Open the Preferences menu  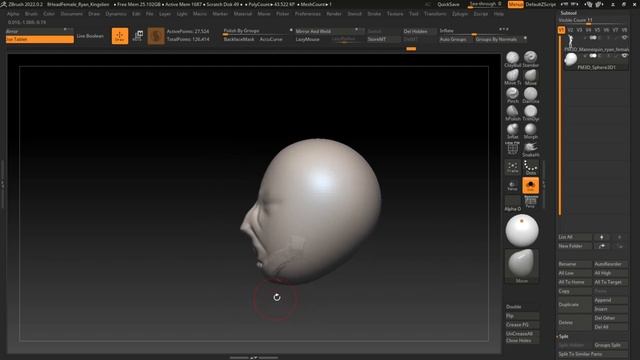(x=307, y=13)
